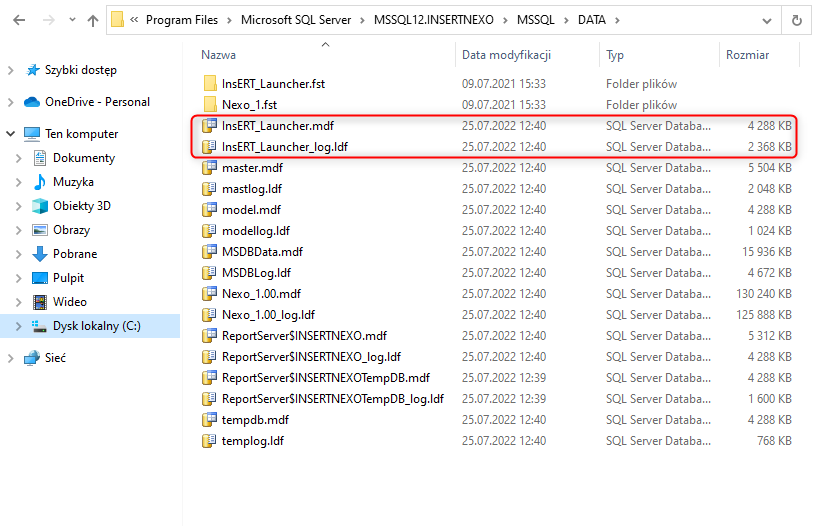Select MSSQL12.INSERTNEXO breadcrumb

(x=434, y=20)
